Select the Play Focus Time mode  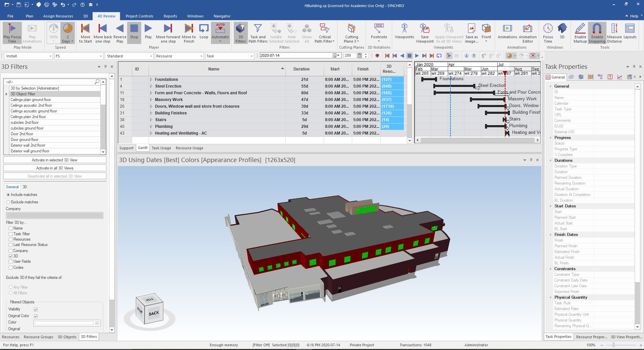(12, 33)
